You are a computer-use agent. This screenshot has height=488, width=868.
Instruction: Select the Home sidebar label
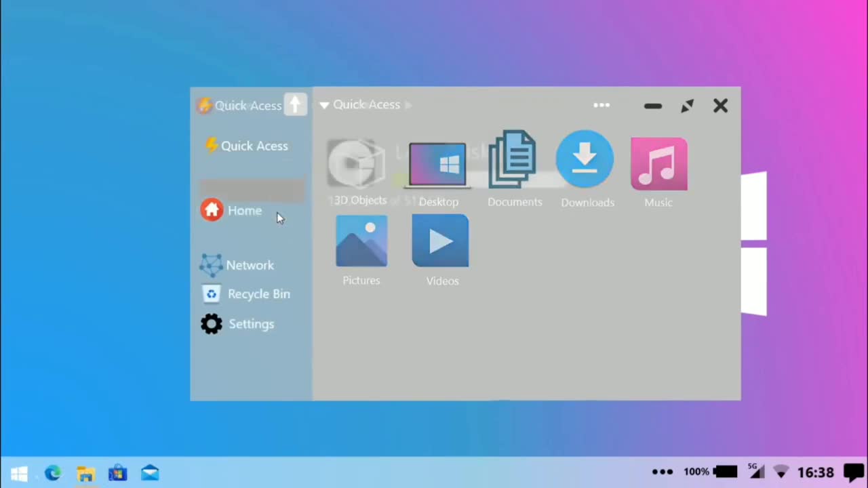245,211
